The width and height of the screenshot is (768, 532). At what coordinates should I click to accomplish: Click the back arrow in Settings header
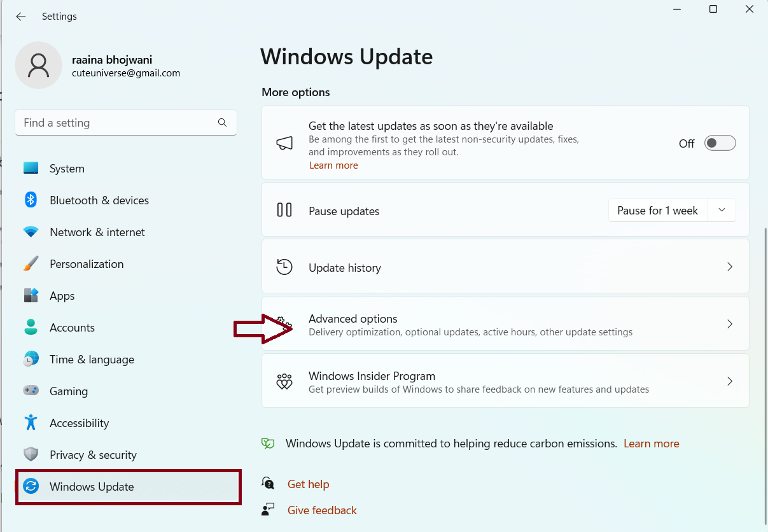21,17
